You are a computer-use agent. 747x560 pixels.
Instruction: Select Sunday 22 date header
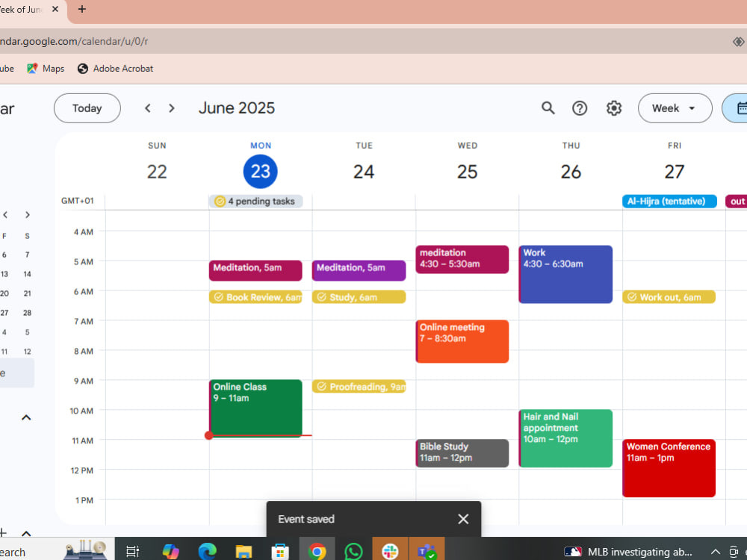click(157, 172)
